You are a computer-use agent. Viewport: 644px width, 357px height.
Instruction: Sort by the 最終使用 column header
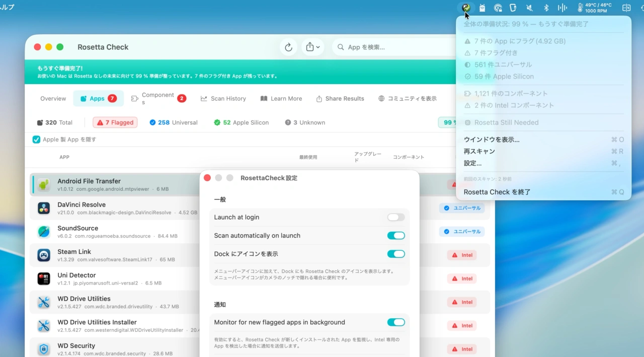(308, 157)
